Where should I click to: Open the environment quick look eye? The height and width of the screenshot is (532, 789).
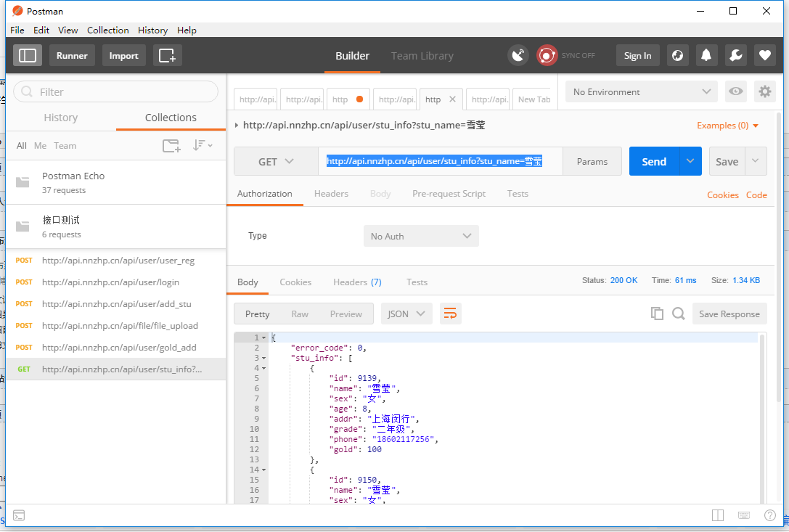tap(736, 91)
